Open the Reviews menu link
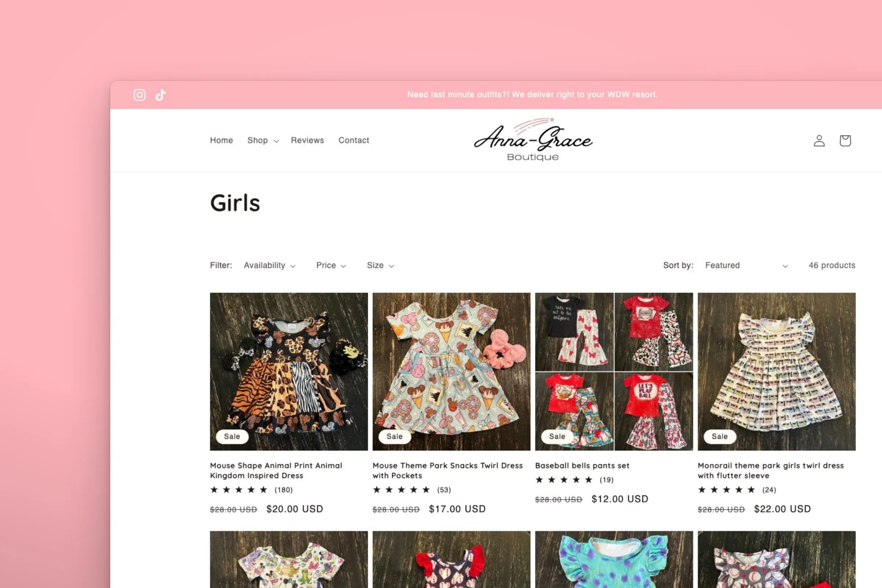Viewport: 882px width, 588px height. pyautogui.click(x=307, y=140)
